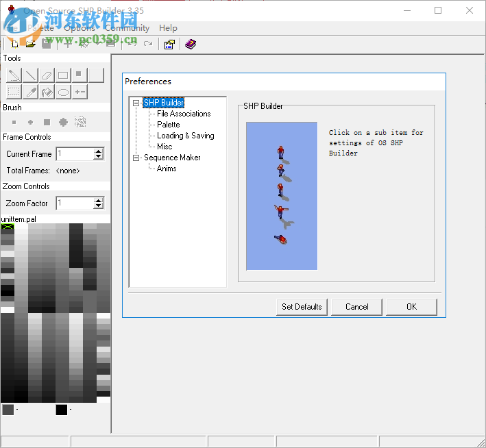This screenshot has height=448, width=486.
Task: Decrease Current Frame with the down arrow
Action: (x=98, y=157)
